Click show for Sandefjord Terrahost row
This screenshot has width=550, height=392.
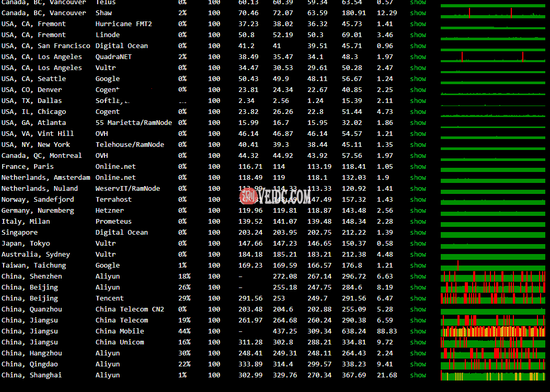[418, 200]
